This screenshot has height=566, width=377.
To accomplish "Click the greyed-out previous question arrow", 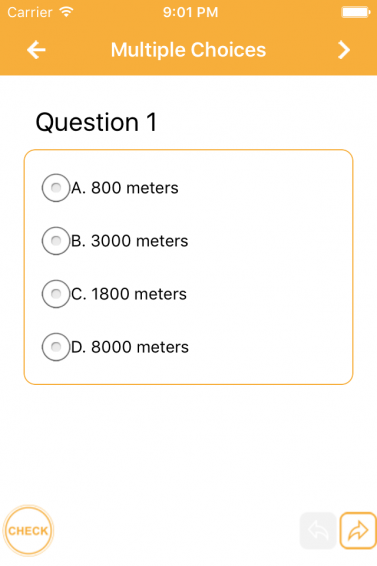I will click(x=318, y=531).
